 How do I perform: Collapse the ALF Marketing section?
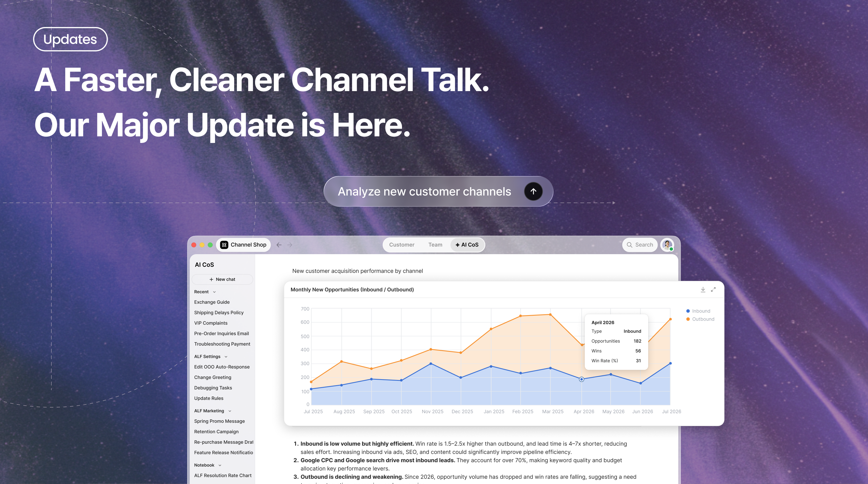[230, 411]
